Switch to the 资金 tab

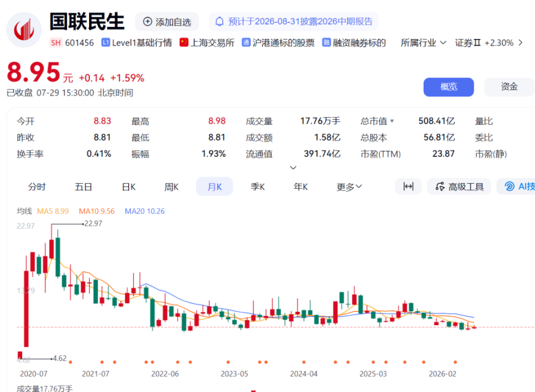pos(509,87)
